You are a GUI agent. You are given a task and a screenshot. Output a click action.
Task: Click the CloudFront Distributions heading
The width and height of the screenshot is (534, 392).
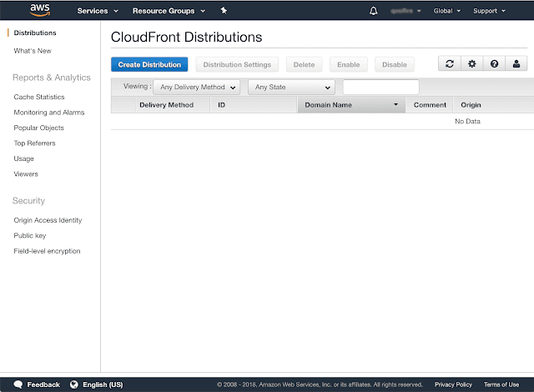186,37
